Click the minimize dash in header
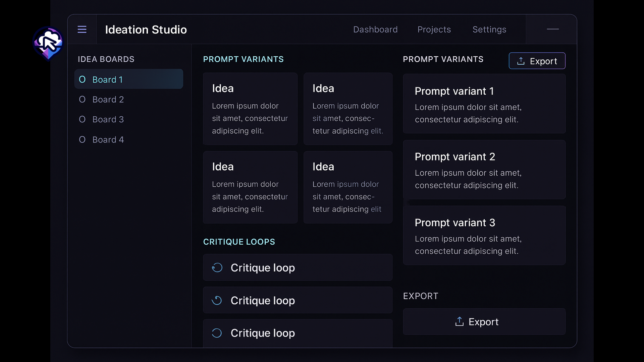 coord(552,29)
